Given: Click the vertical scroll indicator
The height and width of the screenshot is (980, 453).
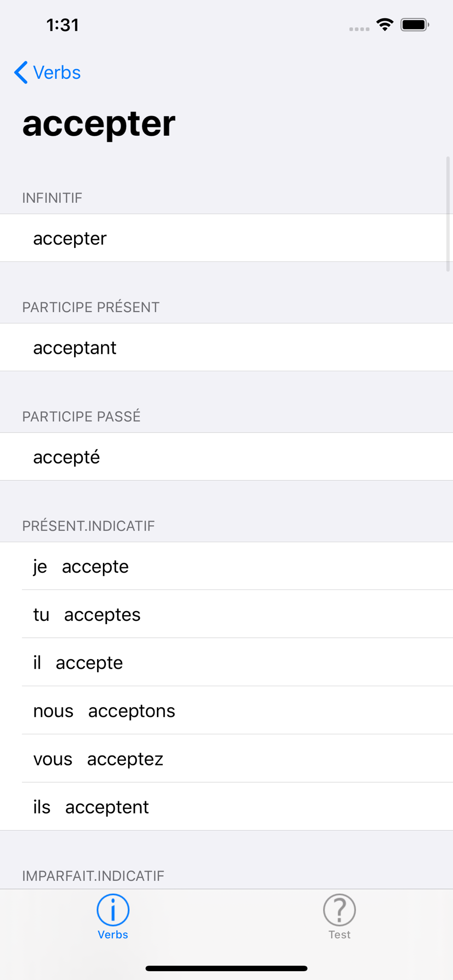Looking at the screenshot, I should point(448,214).
